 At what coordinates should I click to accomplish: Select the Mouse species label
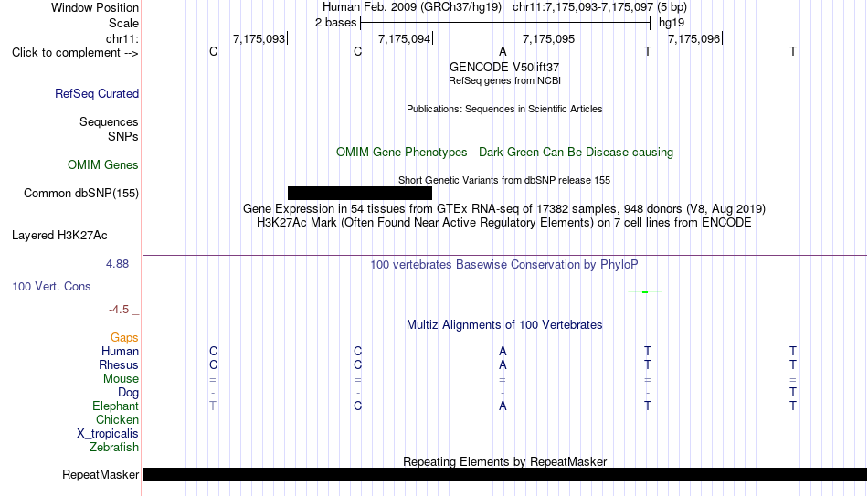(x=121, y=379)
